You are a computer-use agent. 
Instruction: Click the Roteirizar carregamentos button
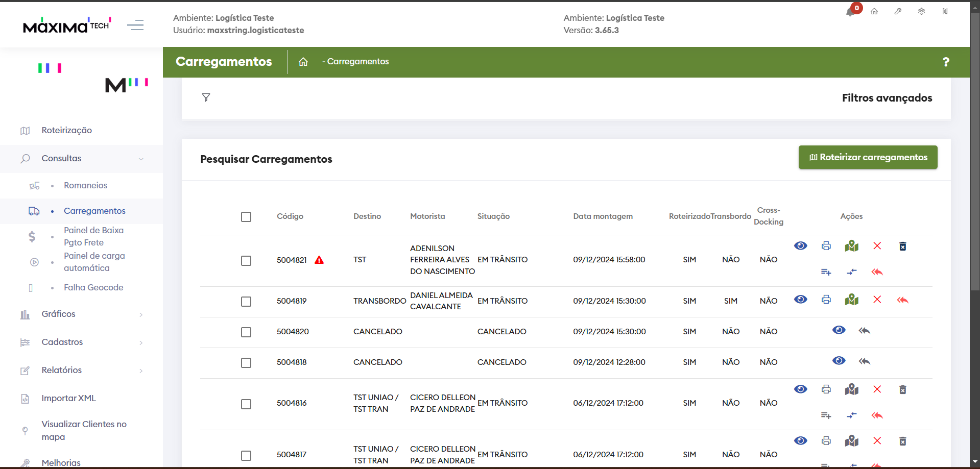(x=868, y=157)
